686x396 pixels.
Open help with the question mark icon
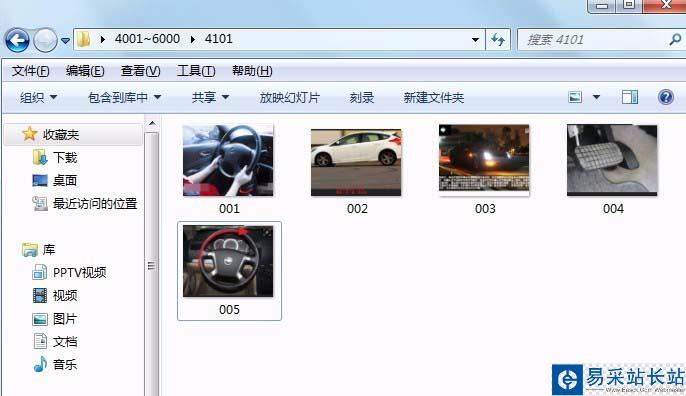coord(665,97)
